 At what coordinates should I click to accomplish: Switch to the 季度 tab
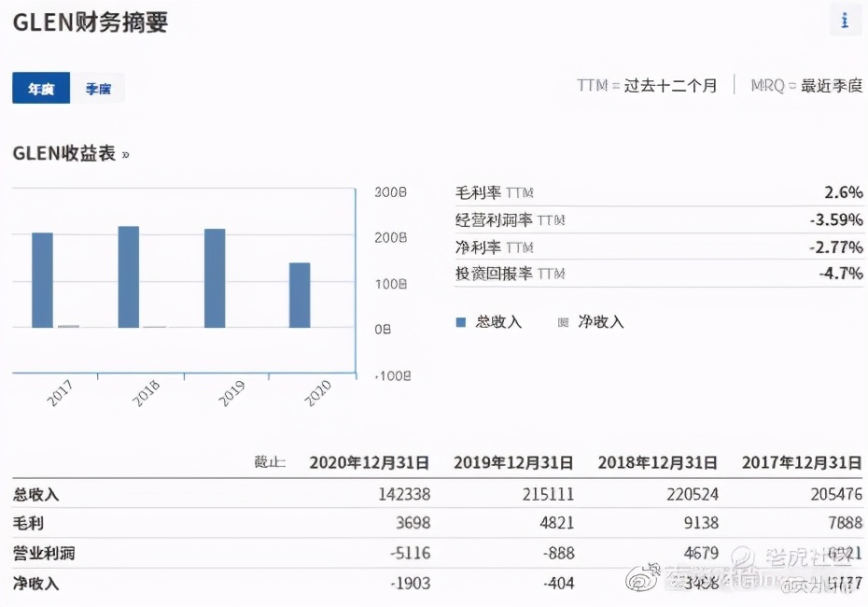[100, 89]
